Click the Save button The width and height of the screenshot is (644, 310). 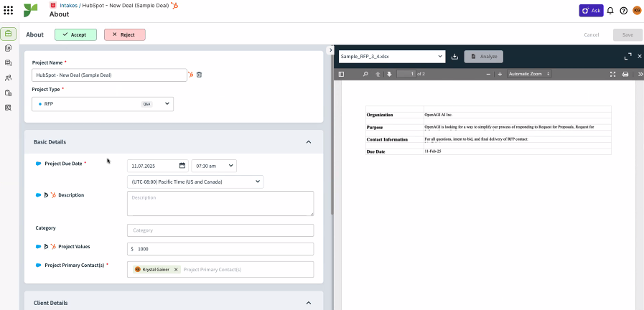point(627,35)
